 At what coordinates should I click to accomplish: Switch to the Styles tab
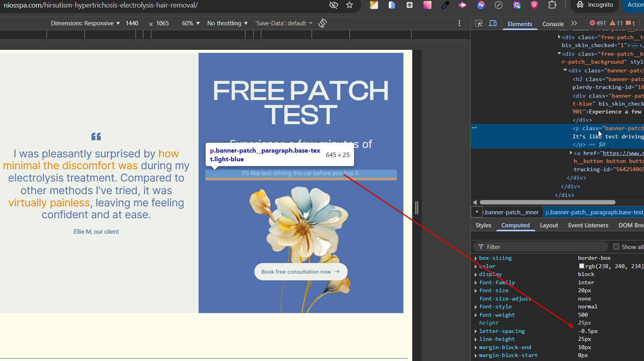(x=483, y=225)
